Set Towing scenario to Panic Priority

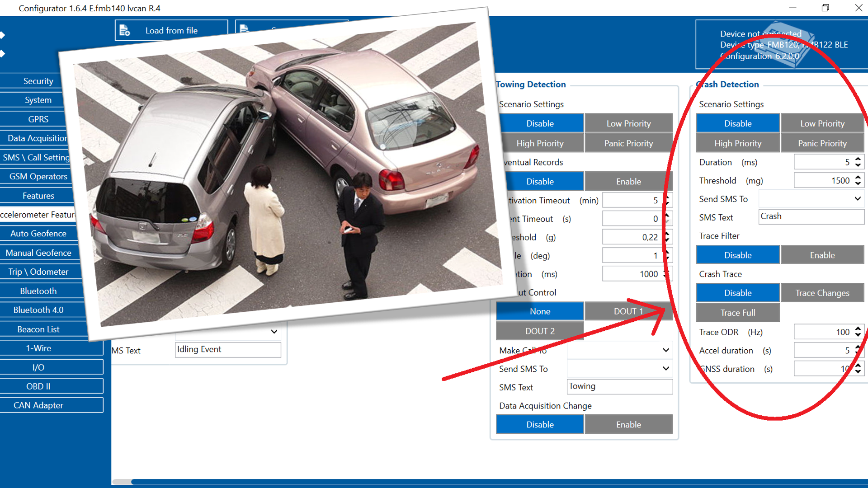628,143
